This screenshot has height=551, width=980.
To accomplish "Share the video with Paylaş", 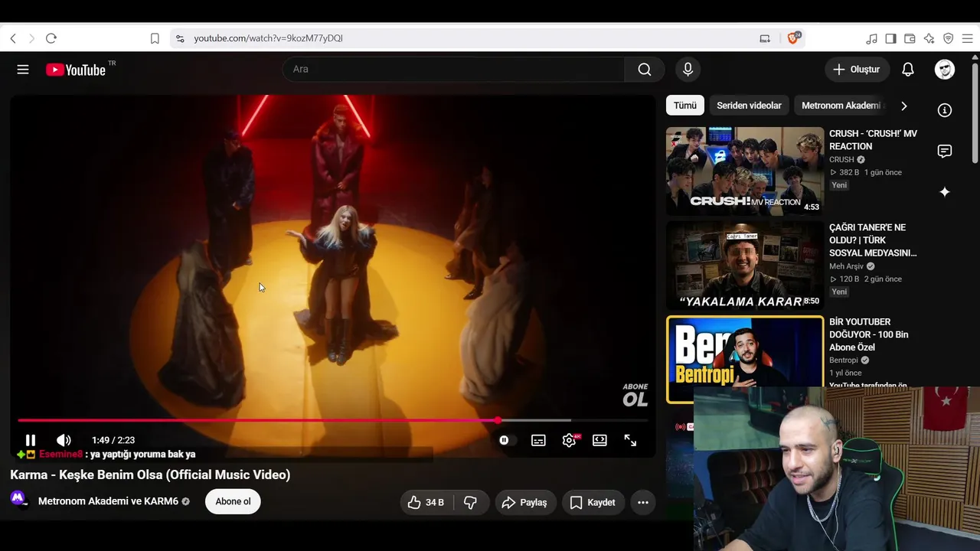I will (x=524, y=502).
